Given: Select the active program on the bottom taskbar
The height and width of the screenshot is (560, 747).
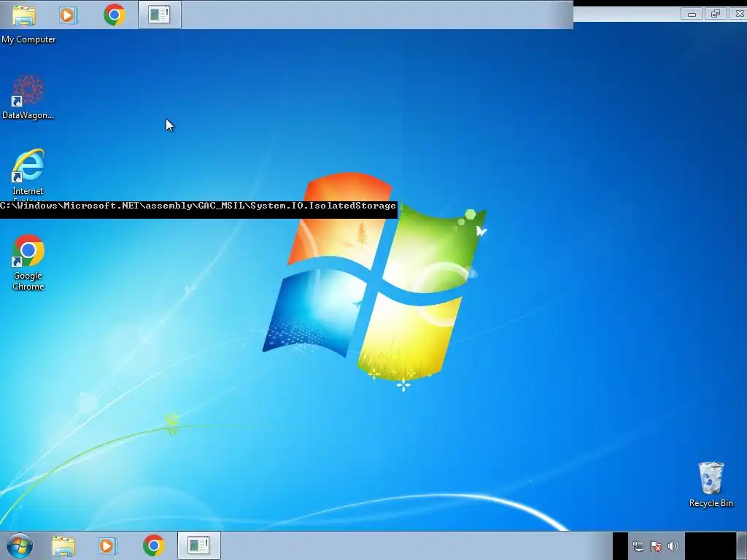Looking at the screenshot, I should 198,545.
